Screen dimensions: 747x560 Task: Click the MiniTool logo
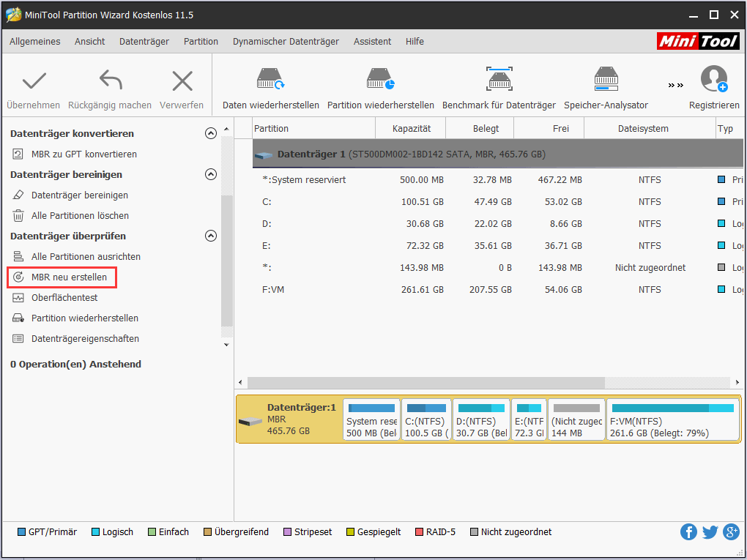click(x=698, y=41)
